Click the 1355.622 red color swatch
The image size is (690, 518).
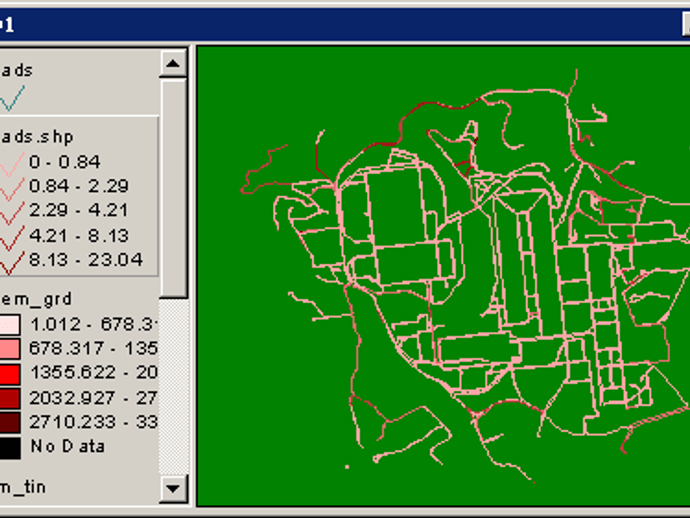point(10,374)
